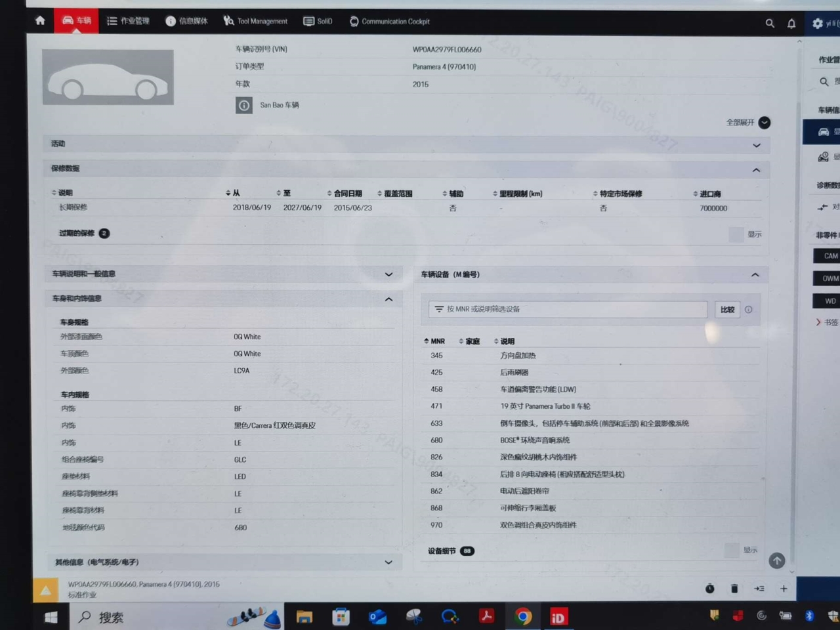The image size is (840, 630).
Task: Click the yellow warning triangle in bottom bar
Action: pyautogui.click(x=45, y=591)
